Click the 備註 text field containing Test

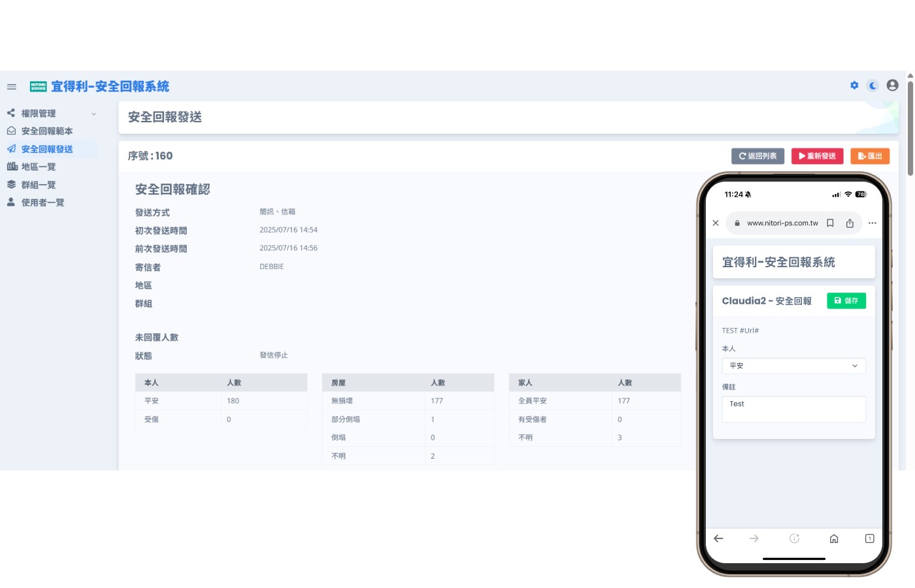point(793,409)
